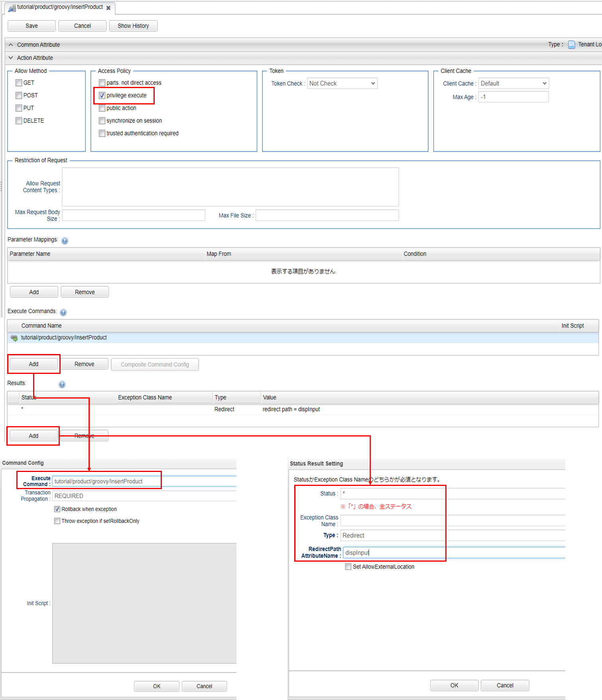Confirm Command Config with OK
Viewport: 602px width, 700px height.
tap(157, 686)
